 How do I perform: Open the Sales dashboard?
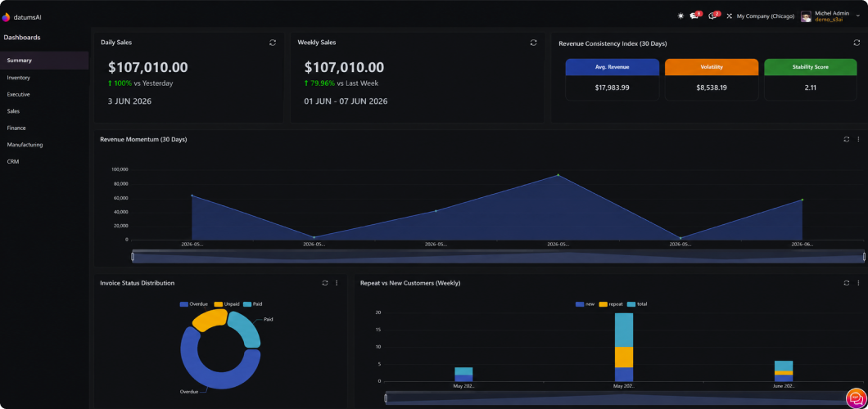coord(44,111)
